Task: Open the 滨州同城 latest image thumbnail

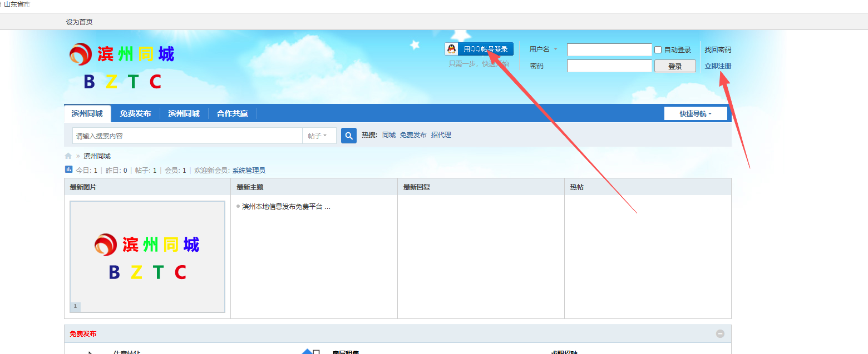Action: 147,257
